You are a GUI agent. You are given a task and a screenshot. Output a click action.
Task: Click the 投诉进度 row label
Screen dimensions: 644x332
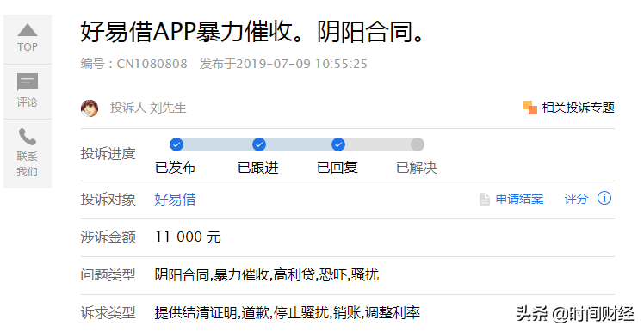[x=108, y=154]
